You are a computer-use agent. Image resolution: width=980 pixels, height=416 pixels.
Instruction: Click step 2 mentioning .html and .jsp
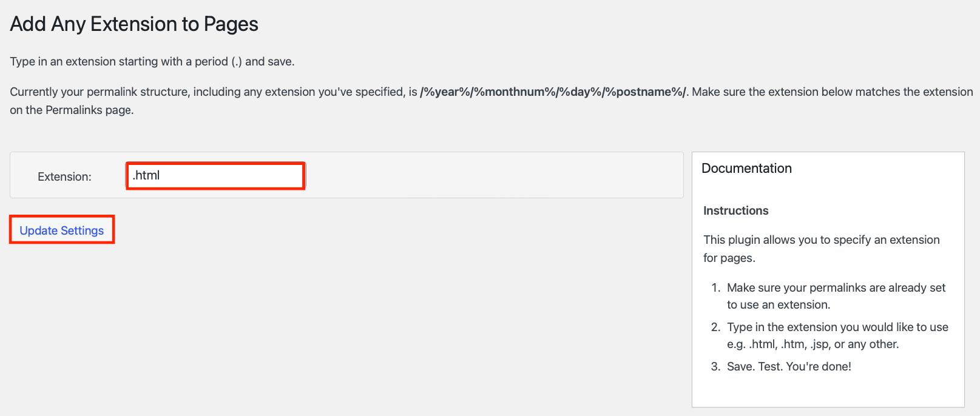click(x=837, y=335)
